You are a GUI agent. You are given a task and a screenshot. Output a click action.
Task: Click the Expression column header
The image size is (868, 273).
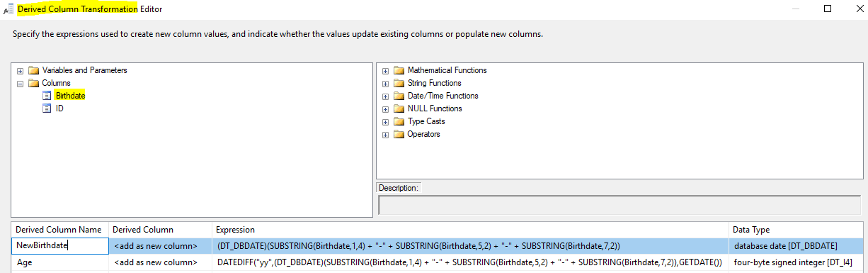coord(471,230)
